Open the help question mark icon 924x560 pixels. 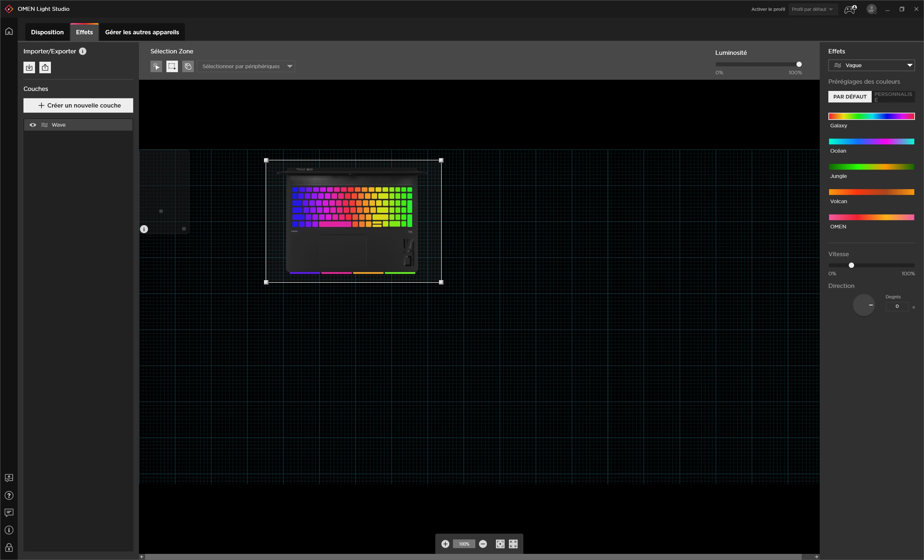(9, 495)
